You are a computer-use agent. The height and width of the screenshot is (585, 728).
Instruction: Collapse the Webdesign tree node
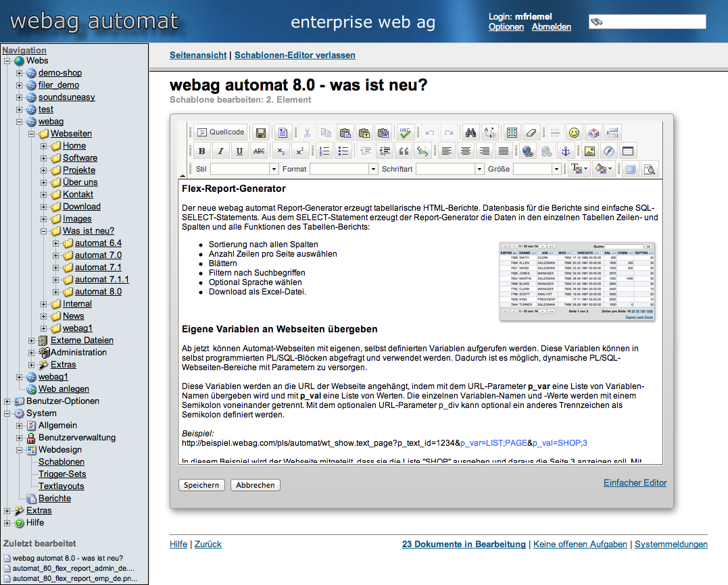pyautogui.click(x=19, y=450)
